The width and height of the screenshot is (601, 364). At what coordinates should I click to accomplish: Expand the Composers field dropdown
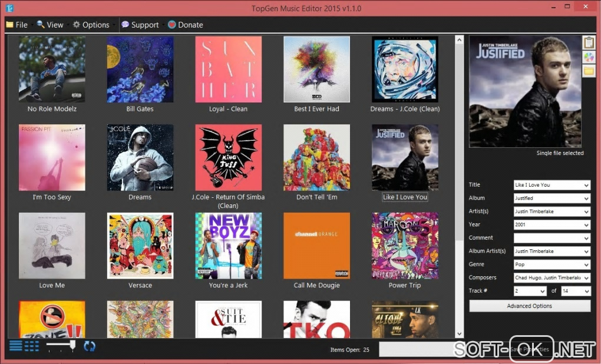click(x=586, y=278)
